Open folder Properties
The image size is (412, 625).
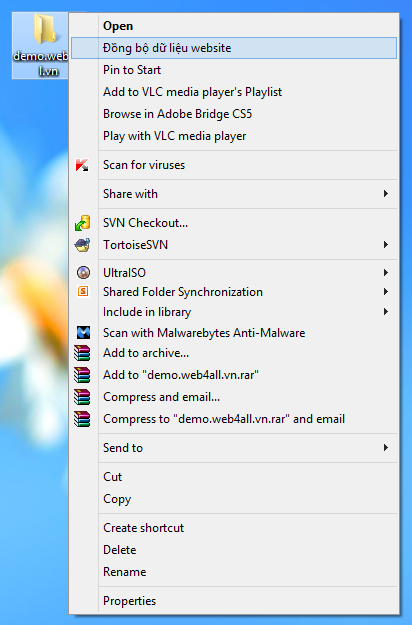tap(234, 601)
